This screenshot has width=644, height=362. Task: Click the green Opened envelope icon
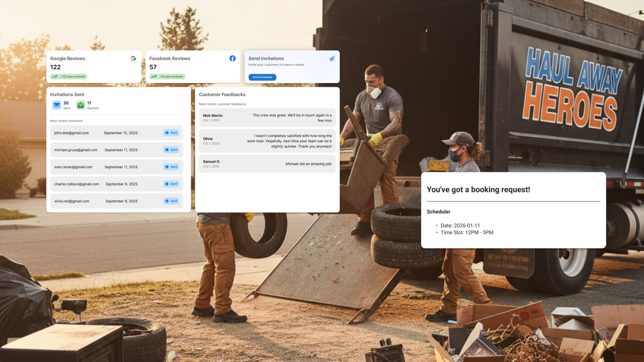pyautogui.click(x=80, y=105)
